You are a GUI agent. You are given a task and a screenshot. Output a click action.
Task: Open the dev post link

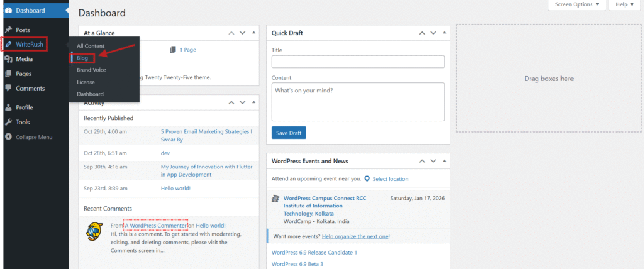(165, 153)
